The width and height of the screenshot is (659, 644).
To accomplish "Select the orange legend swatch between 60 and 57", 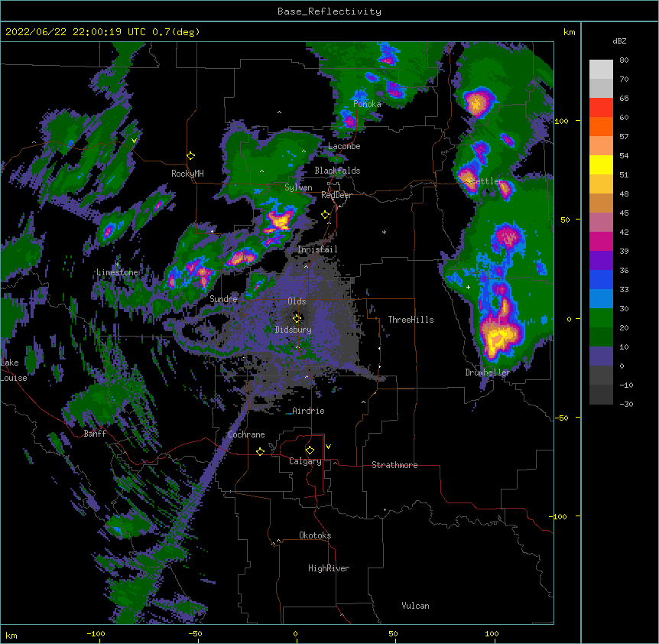I will click(601, 126).
